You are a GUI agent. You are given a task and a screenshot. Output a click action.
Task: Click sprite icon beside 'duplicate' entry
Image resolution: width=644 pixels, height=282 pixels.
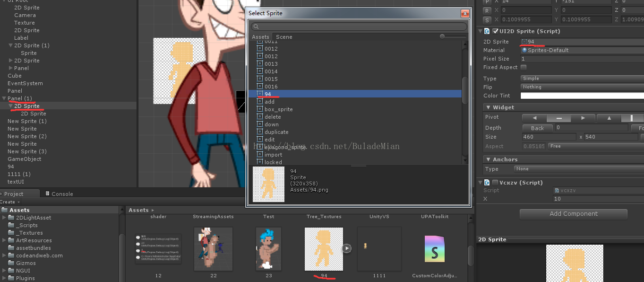260,132
